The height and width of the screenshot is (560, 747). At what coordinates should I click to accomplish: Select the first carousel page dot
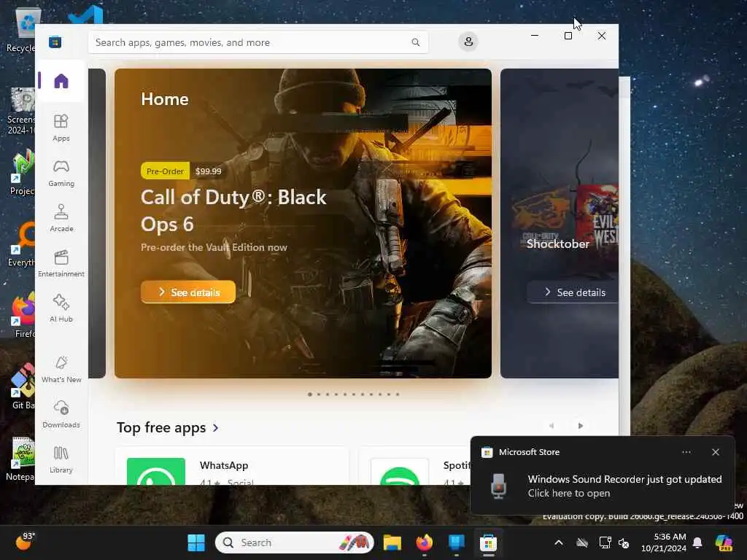click(310, 394)
